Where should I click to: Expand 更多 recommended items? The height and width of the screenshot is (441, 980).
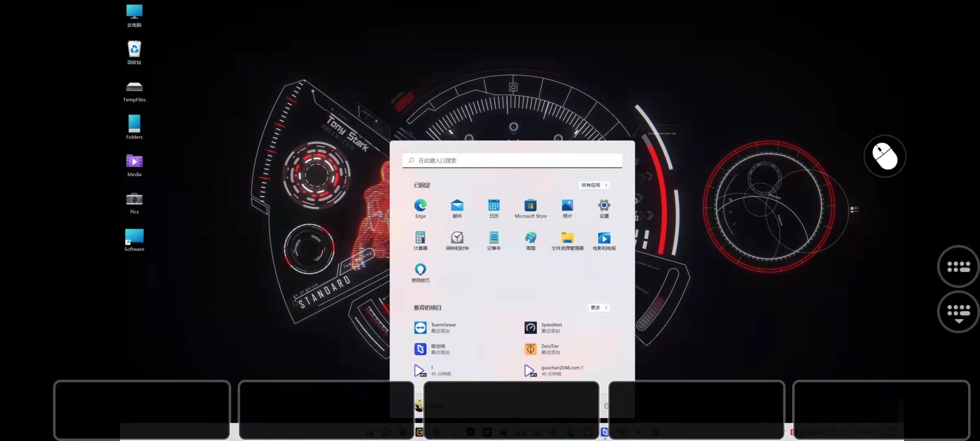coord(599,307)
